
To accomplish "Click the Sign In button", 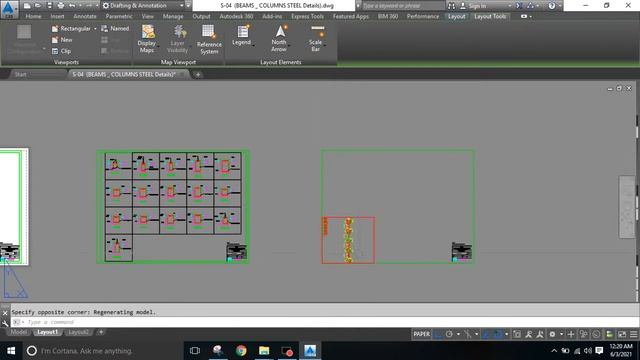I will click(x=473, y=6).
